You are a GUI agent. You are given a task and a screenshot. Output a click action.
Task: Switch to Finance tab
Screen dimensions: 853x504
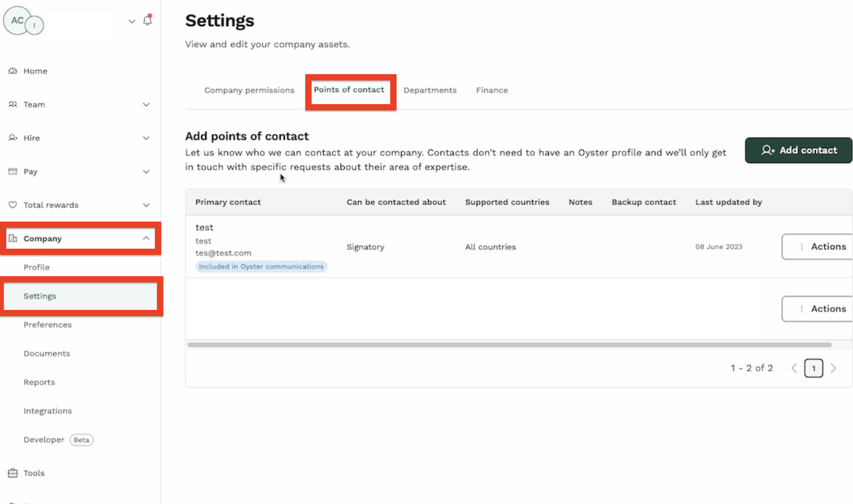[492, 90]
